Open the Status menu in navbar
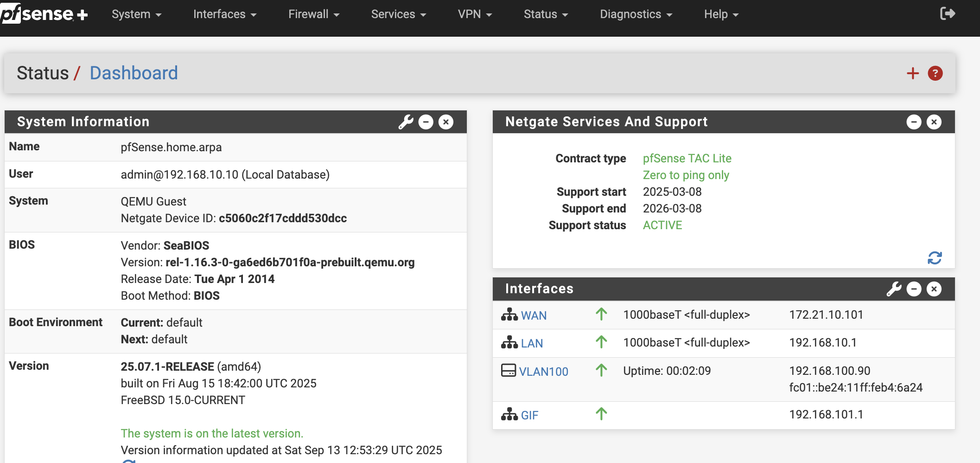The width and height of the screenshot is (980, 463). point(546,14)
